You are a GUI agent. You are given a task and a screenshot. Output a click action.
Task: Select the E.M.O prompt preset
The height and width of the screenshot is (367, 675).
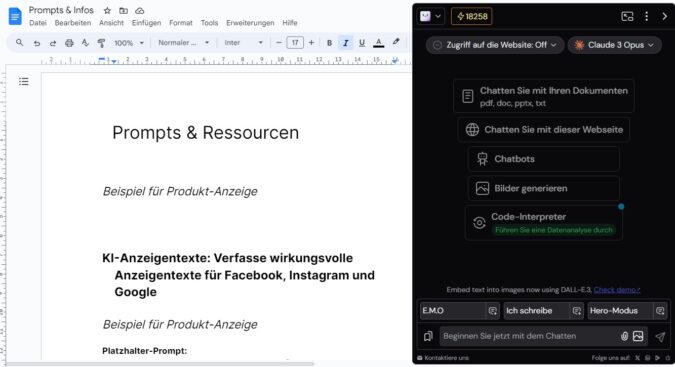click(x=452, y=311)
